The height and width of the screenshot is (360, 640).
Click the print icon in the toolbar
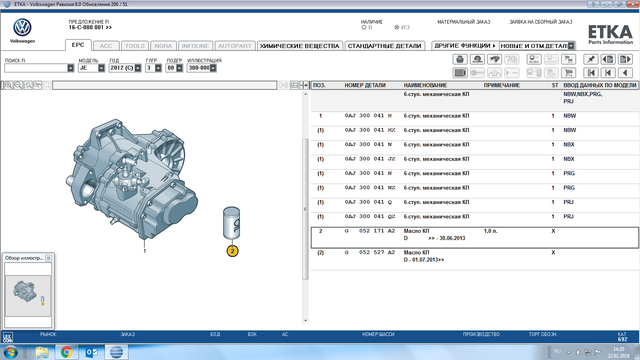460,60
